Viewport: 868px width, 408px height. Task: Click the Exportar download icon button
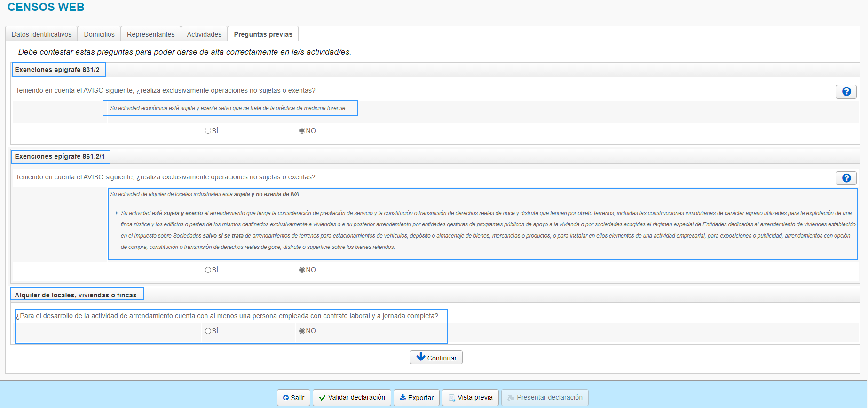coord(403,398)
